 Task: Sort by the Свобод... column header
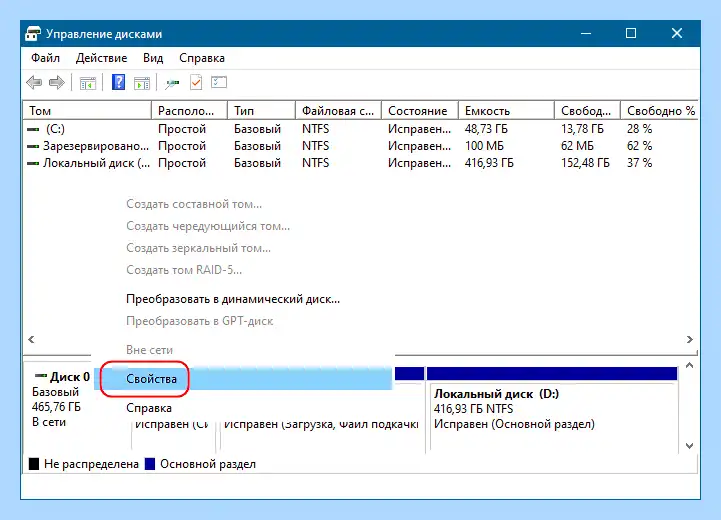(587, 111)
